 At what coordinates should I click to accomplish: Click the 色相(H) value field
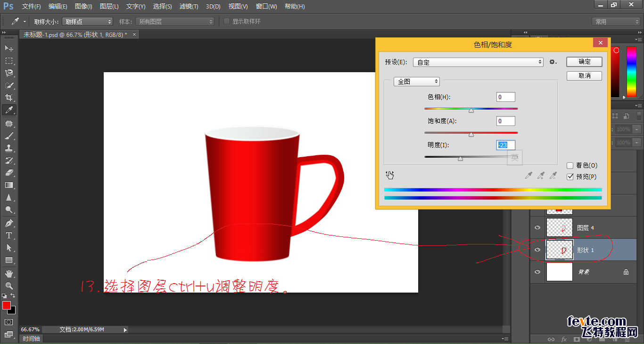click(506, 97)
